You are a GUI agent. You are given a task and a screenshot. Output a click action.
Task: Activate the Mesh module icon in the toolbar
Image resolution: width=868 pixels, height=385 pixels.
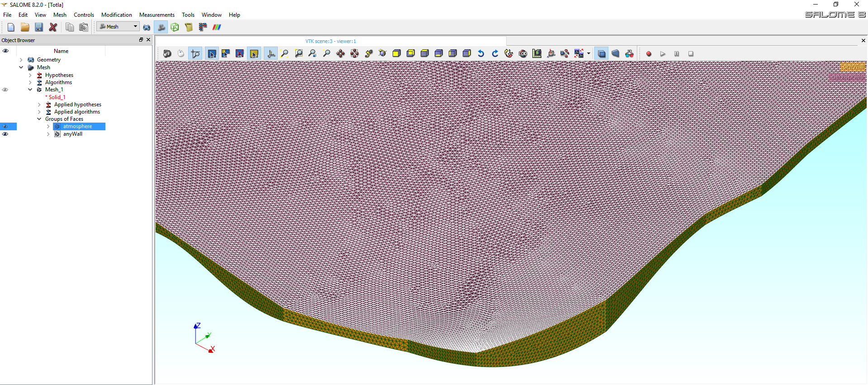pos(161,27)
